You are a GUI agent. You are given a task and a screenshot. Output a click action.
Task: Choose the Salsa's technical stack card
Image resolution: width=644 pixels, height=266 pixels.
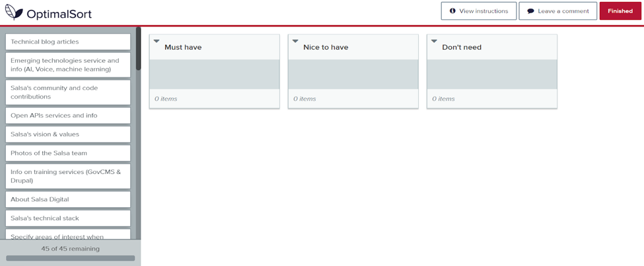68,218
